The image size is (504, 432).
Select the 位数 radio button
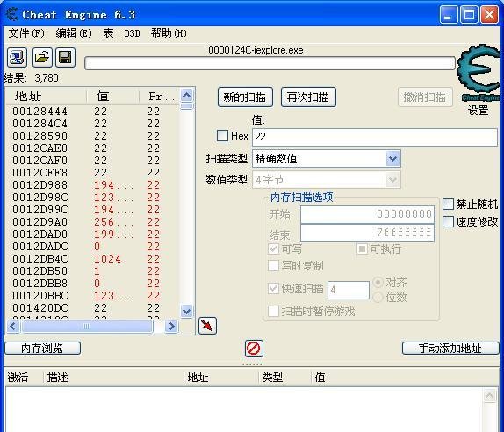point(378,297)
